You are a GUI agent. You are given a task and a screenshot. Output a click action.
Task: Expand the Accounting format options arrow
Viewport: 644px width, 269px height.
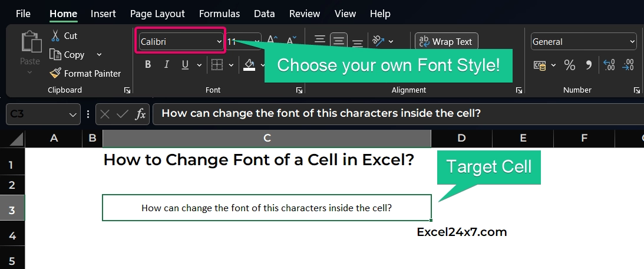point(553,65)
